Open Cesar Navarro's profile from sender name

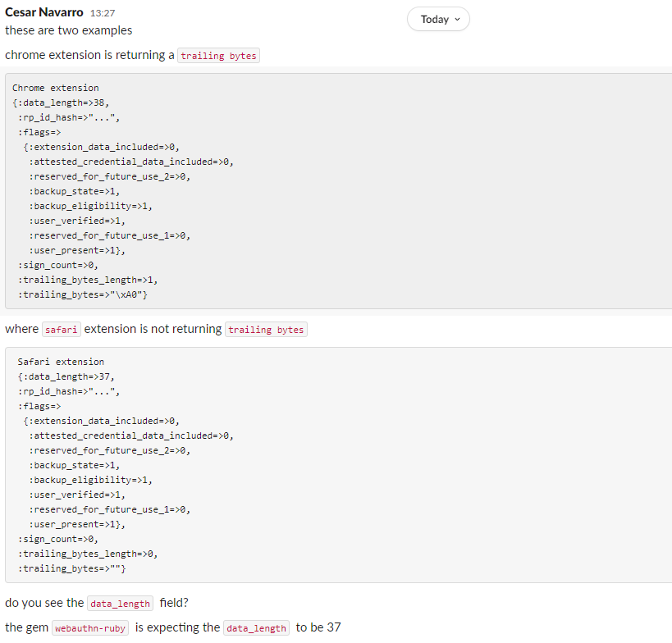[43, 12]
